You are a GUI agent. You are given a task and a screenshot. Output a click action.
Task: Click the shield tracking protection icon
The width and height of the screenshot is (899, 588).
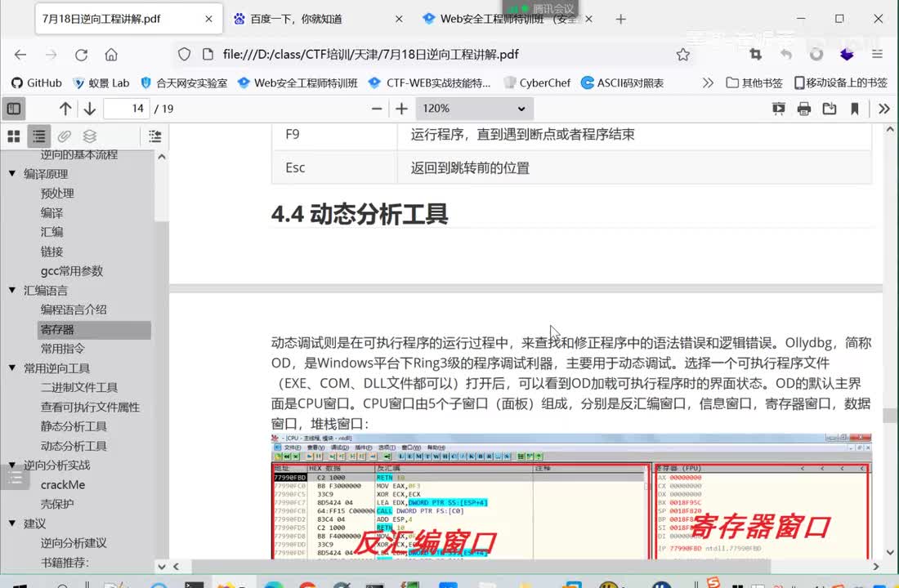coord(184,55)
